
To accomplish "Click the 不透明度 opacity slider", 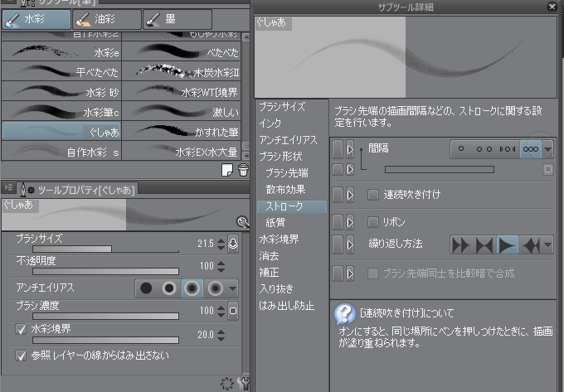I will (105, 271).
